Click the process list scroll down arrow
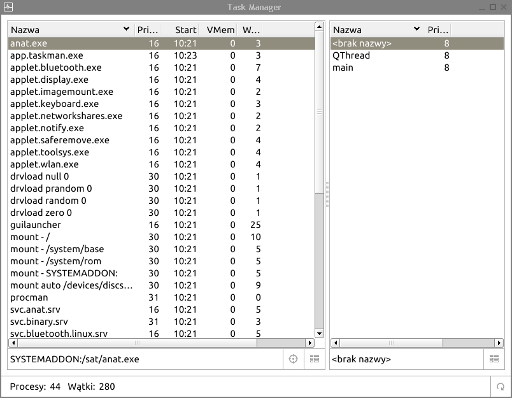Viewport: 512px width, 398px height. [x=319, y=333]
